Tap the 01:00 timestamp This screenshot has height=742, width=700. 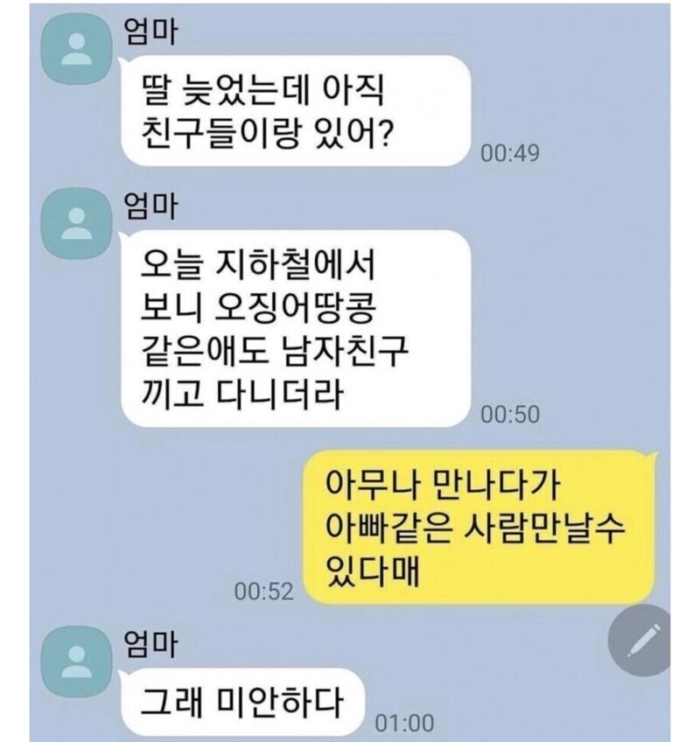[404, 723]
